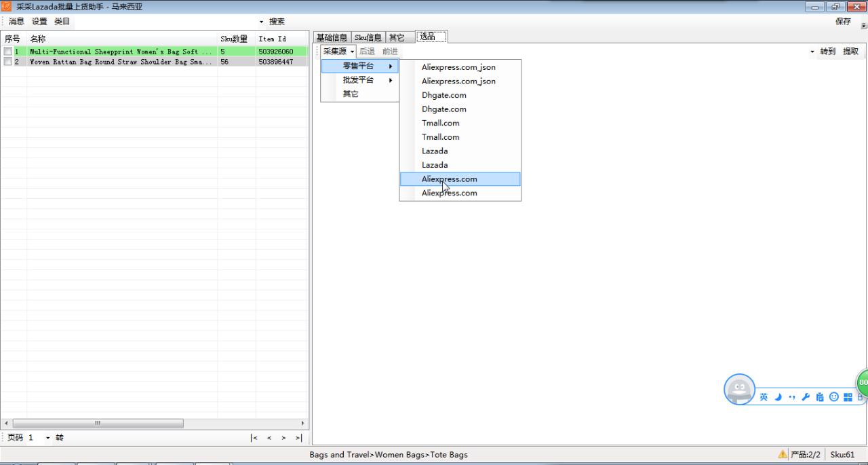Click the smiley emoji icon in IME bar
Viewport: 868px width, 465px height.
(834, 397)
